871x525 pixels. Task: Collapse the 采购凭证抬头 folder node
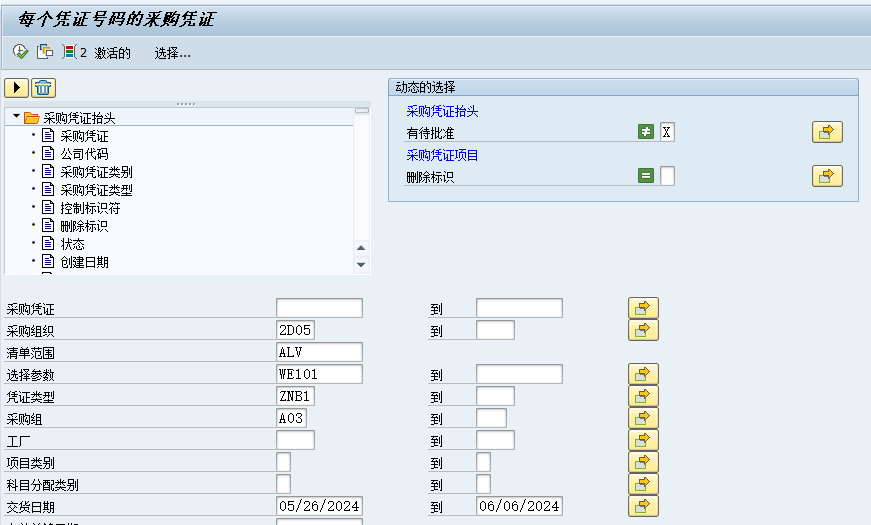[16, 117]
